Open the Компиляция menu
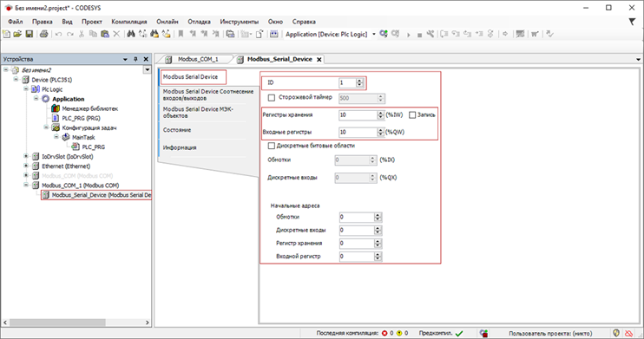644x339 pixels. (x=129, y=22)
